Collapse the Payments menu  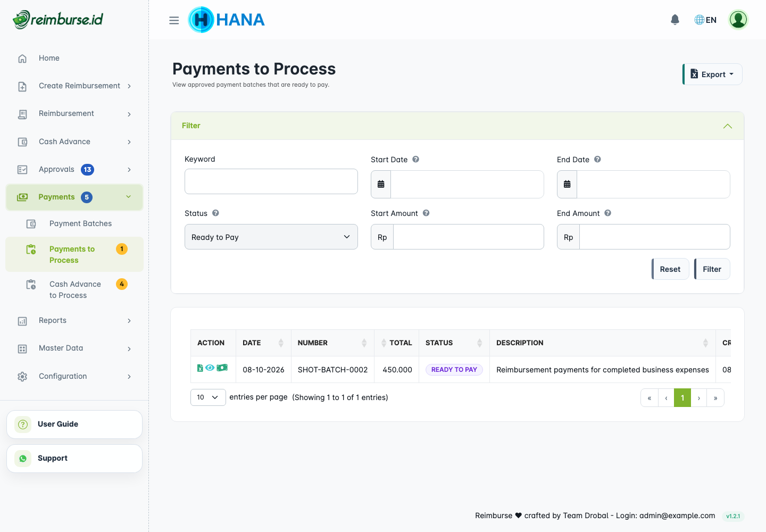(74, 197)
